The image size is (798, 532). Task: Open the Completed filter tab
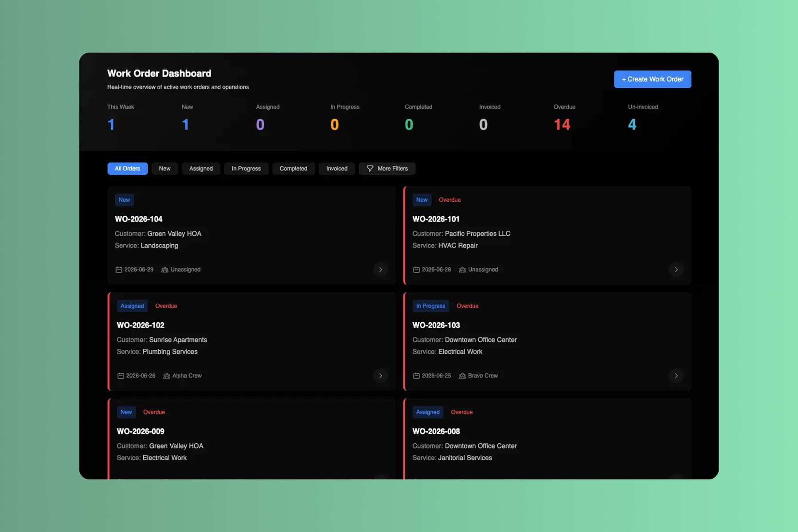[x=293, y=168]
